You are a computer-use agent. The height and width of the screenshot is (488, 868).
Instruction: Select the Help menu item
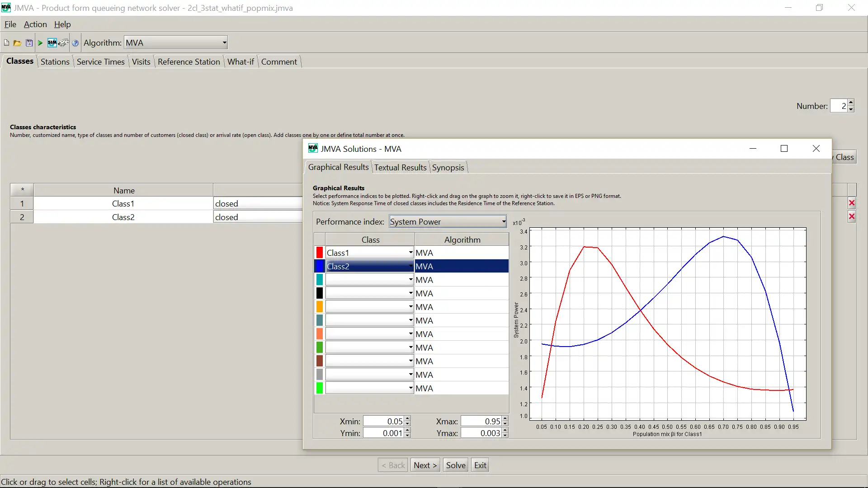click(62, 24)
